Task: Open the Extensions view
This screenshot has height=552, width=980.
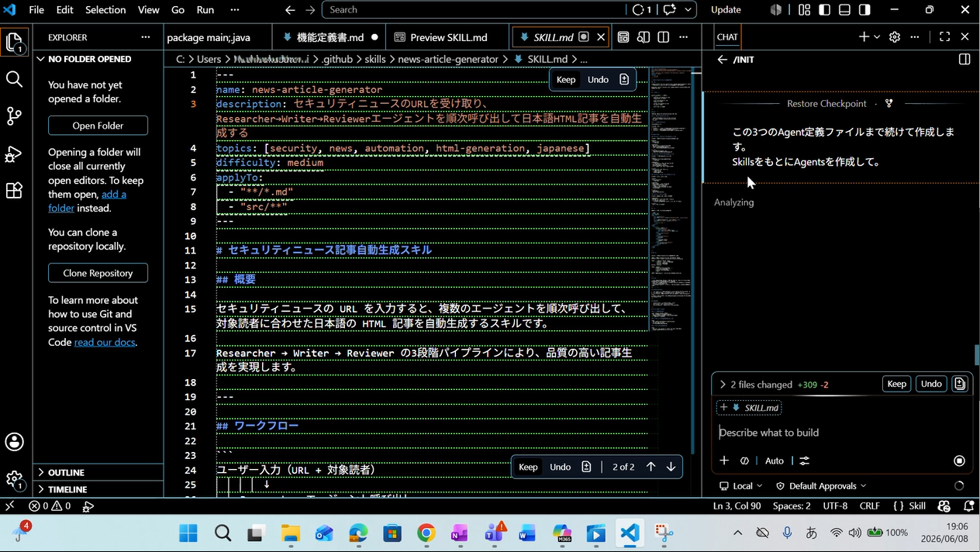Action: 14,191
